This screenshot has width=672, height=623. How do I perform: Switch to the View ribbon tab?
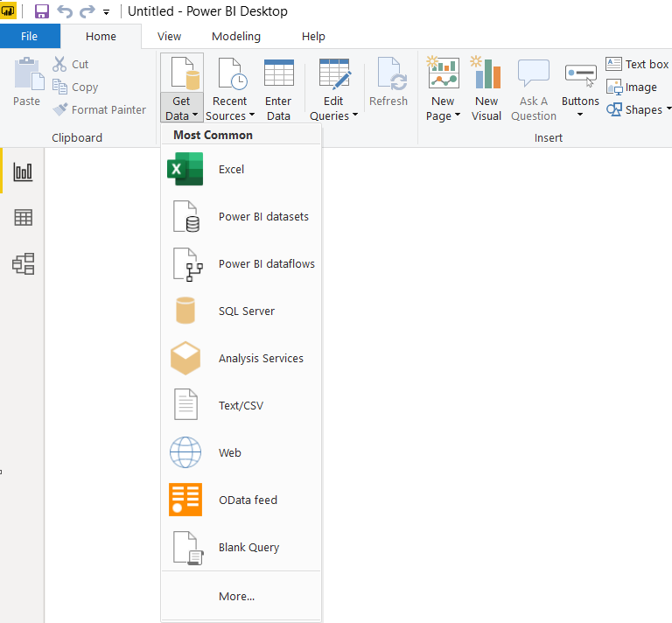(x=169, y=37)
